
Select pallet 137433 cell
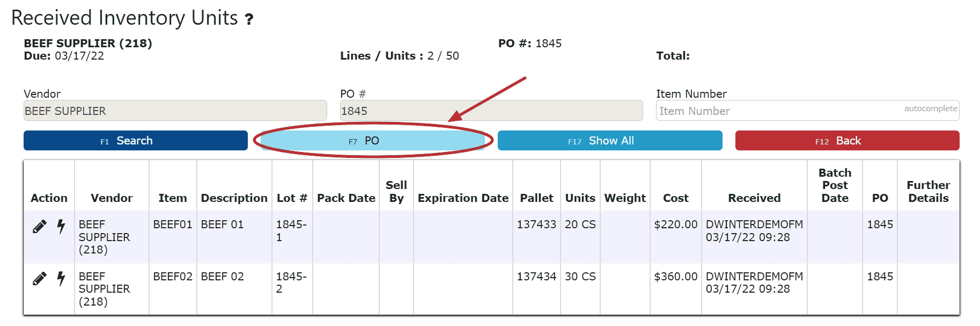coord(536,224)
